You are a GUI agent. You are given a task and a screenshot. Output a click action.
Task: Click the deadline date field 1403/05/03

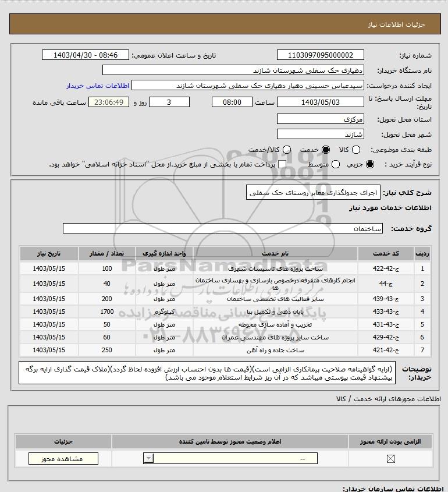[321, 102]
